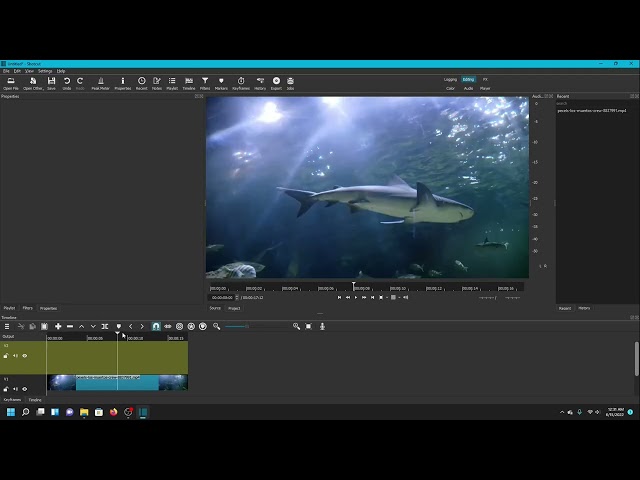This screenshot has height=480, width=640.
Task: Zoom out the timeline
Action: click(217, 326)
